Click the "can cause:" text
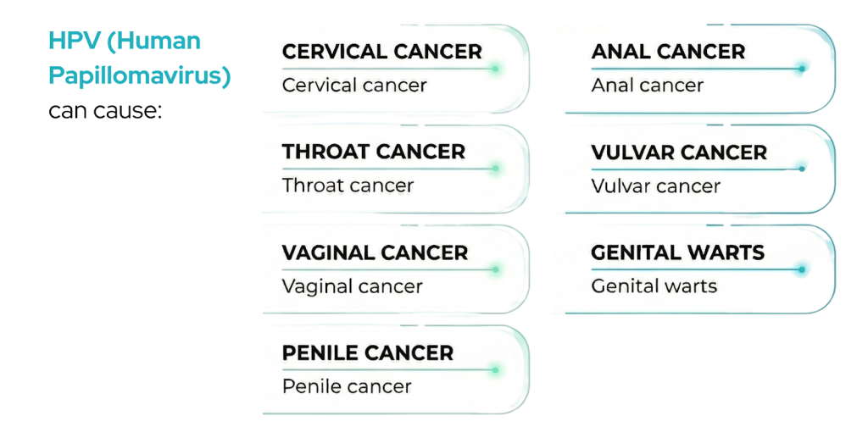Viewport: 868px width, 427px height. point(104,110)
